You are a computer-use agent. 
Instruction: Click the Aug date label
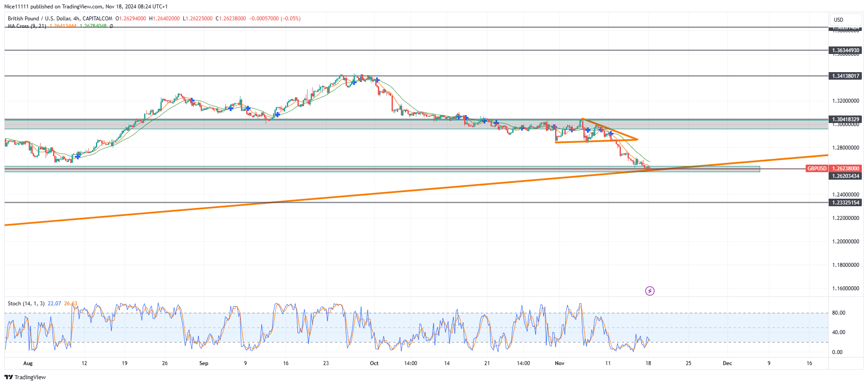click(x=28, y=363)
